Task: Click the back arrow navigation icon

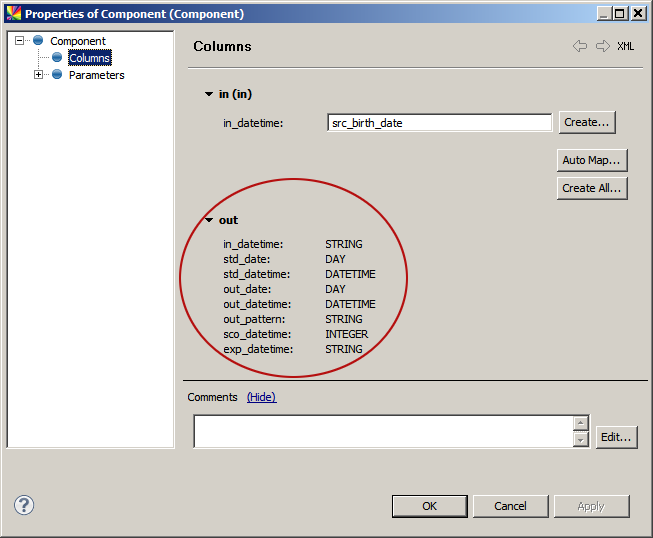Action: [x=579, y=46]
